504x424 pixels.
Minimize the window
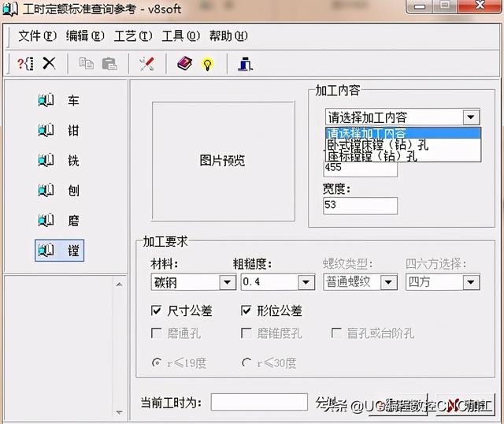[419, 6]
